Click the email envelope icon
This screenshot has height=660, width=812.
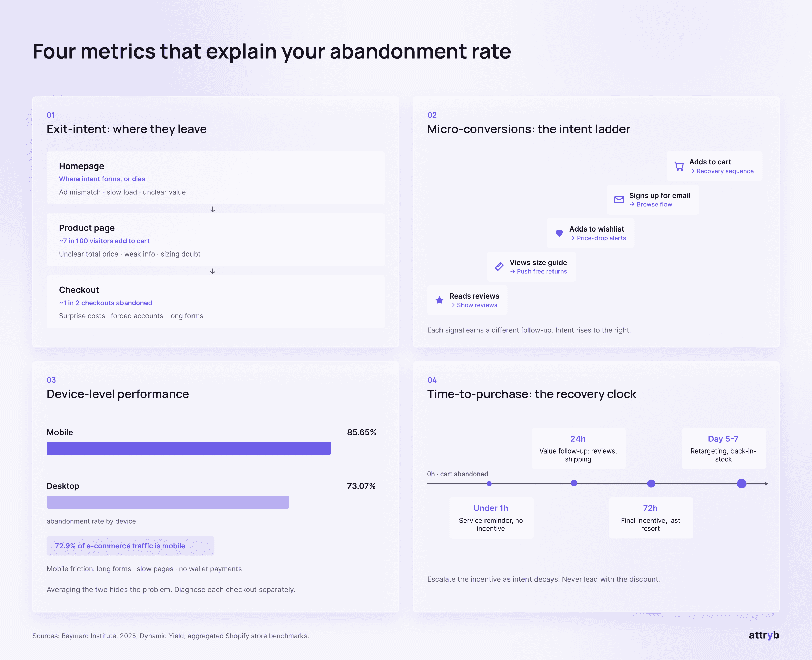point(619,200)
